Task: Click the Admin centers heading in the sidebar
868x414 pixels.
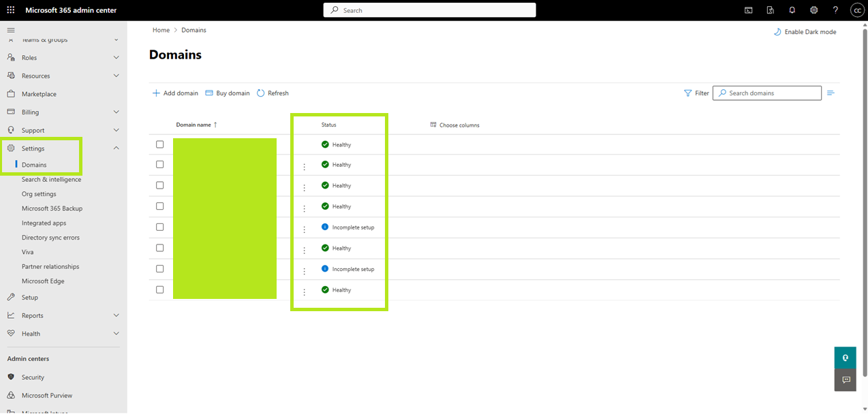Action: 28,359
